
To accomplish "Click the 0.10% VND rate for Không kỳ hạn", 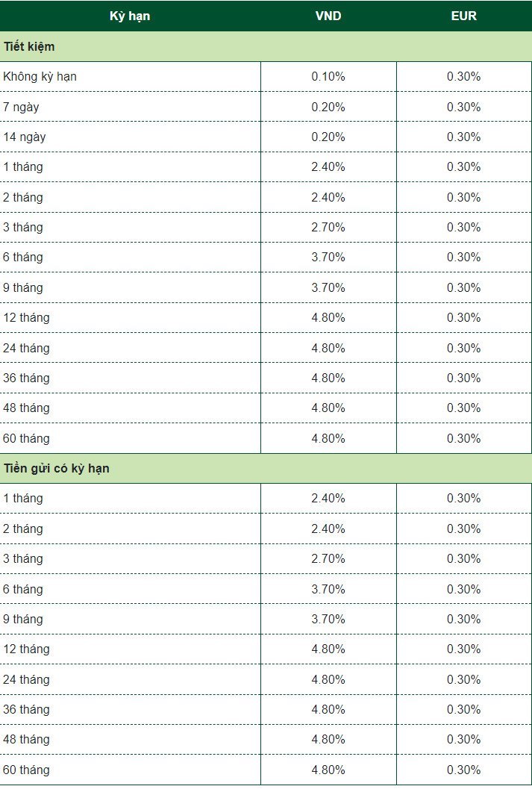I will 328,77.
